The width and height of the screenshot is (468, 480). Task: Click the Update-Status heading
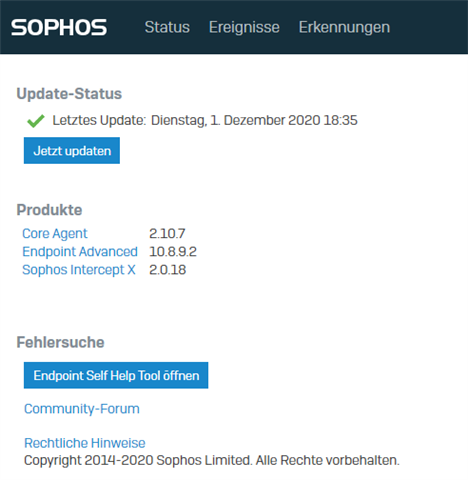coord(69,94)
